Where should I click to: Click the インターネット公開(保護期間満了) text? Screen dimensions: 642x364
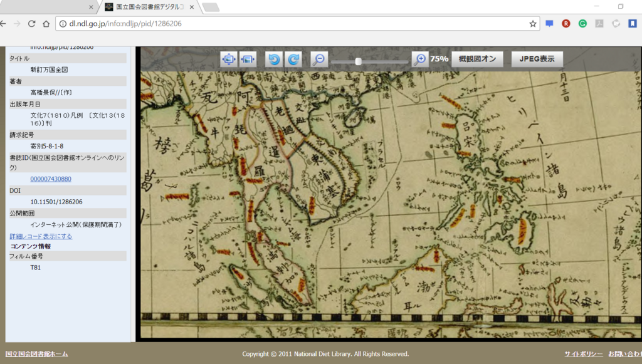click(76, 225)
